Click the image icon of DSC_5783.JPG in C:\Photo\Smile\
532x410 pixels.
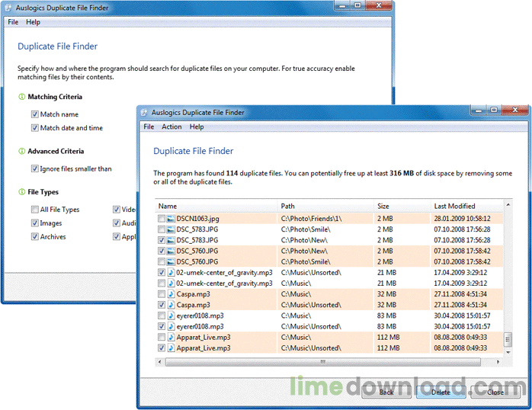tap(171, 229)
